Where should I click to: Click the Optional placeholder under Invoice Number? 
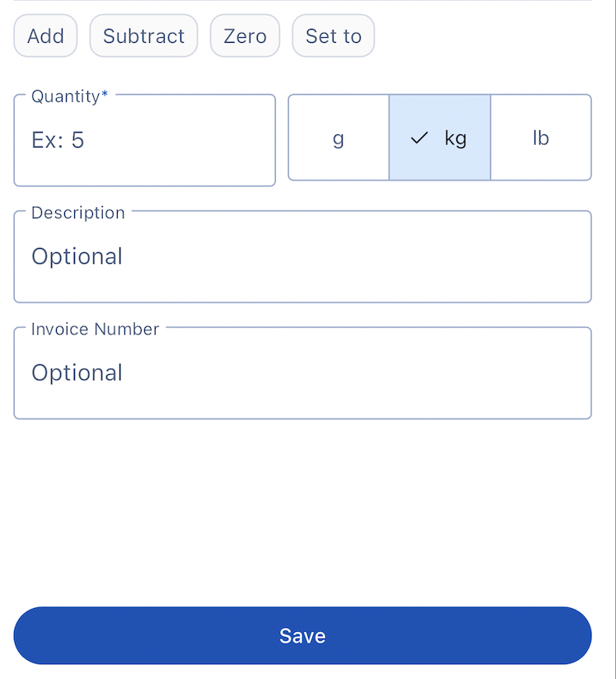[77, 373]
